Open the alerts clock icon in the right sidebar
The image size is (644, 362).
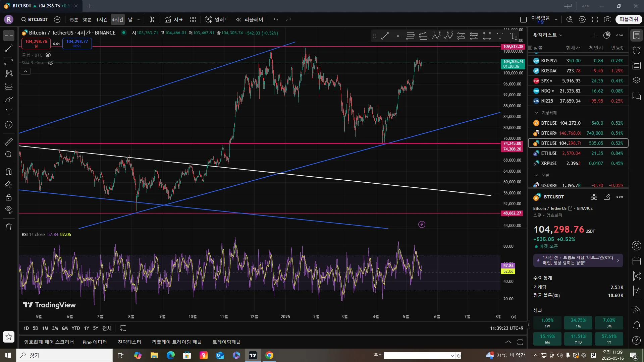[x=636, y=50]
